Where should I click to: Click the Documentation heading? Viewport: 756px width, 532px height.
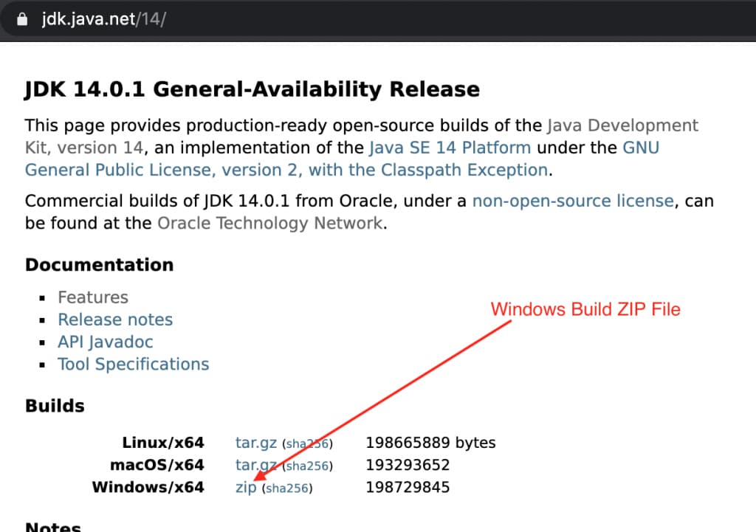[x=100, y=265]
